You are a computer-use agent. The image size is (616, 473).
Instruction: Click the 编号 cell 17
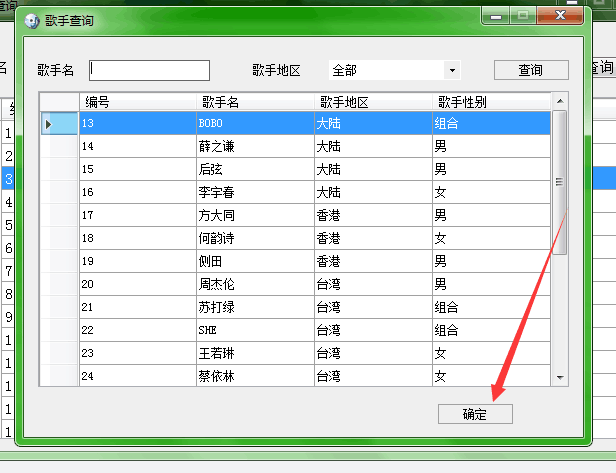pyautogui.click(x=138, y=215)
